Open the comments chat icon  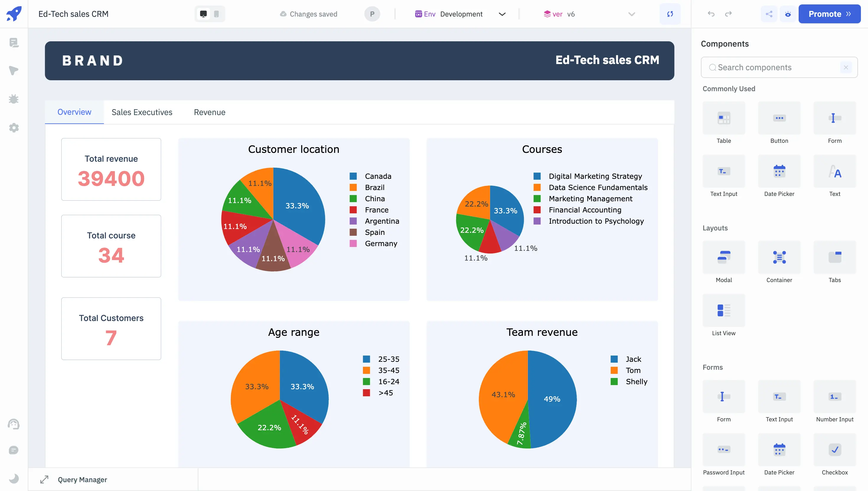(14, 450)
